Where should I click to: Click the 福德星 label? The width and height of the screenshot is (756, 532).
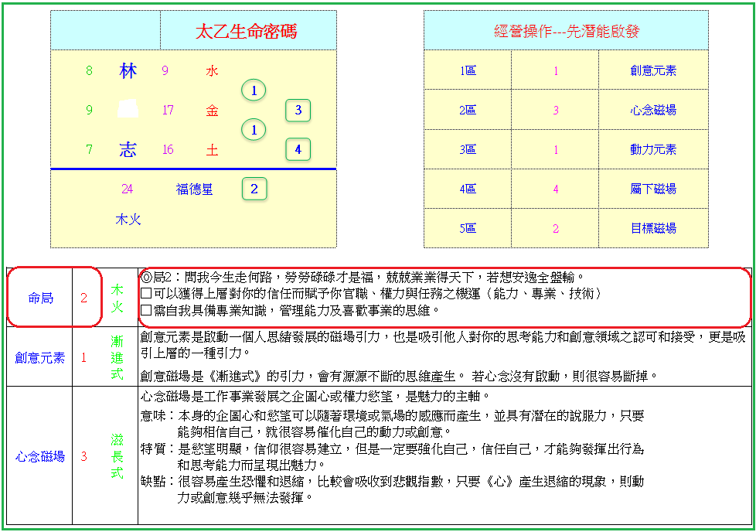click(194, 189)
